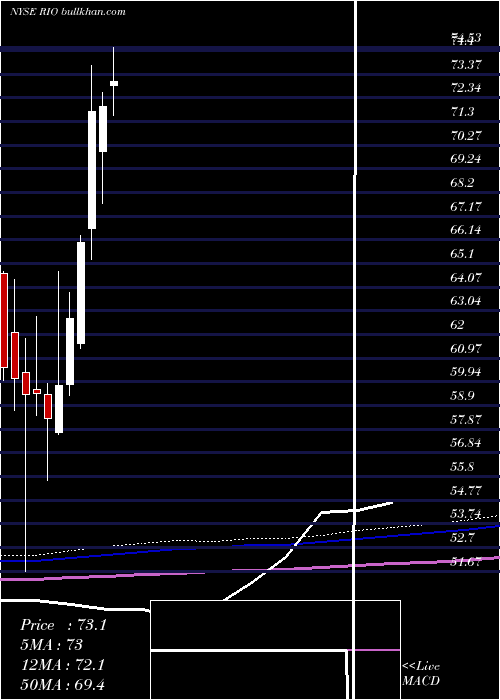Click the 67.17 price axis label

click(466, 206)
